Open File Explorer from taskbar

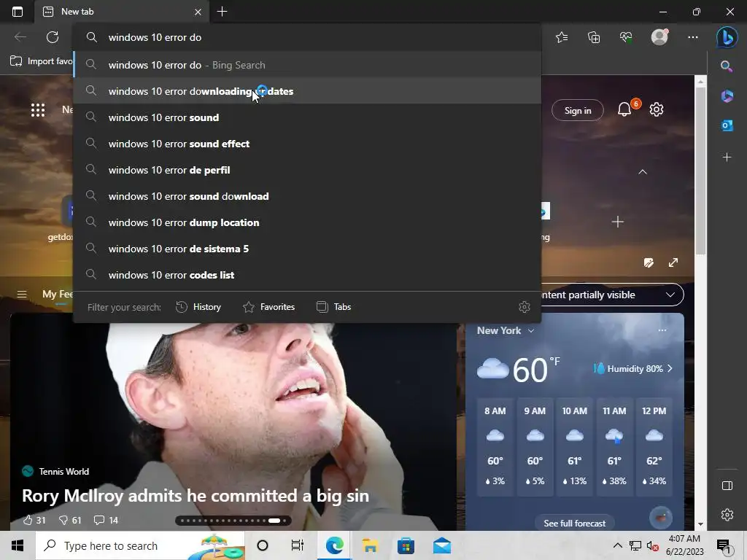pos(370,545)
